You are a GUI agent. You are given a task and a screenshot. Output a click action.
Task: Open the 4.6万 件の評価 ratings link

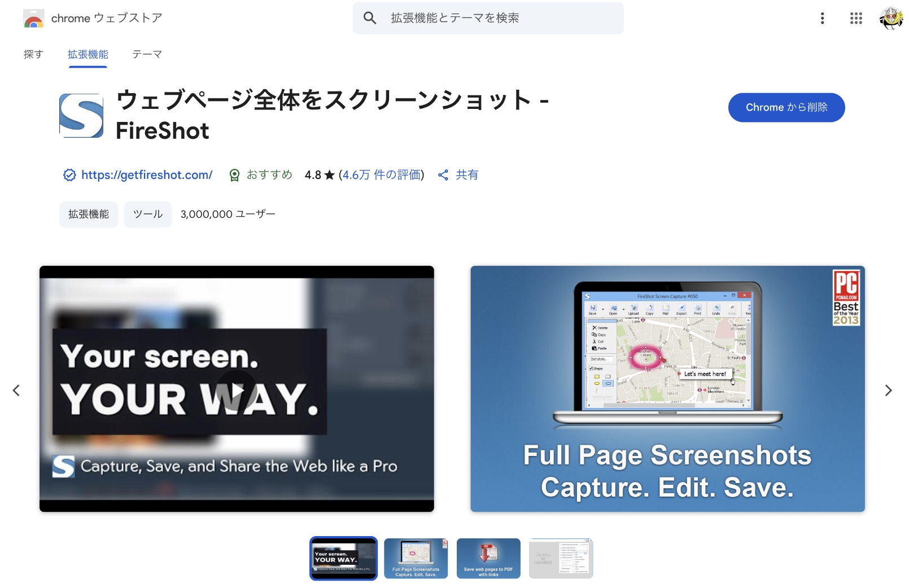tap(382, 175)
